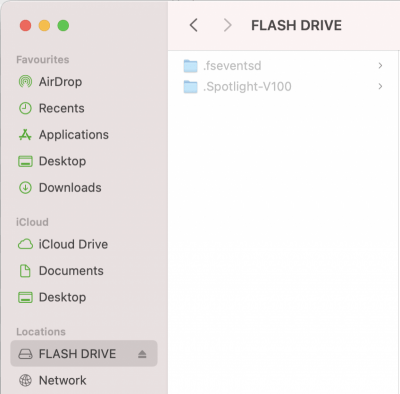The height and width of the screenshot is (394, 400).
Task: Select the .Spotlight-V100 file name
Action: pyautogui.click(x=247, y=87)
